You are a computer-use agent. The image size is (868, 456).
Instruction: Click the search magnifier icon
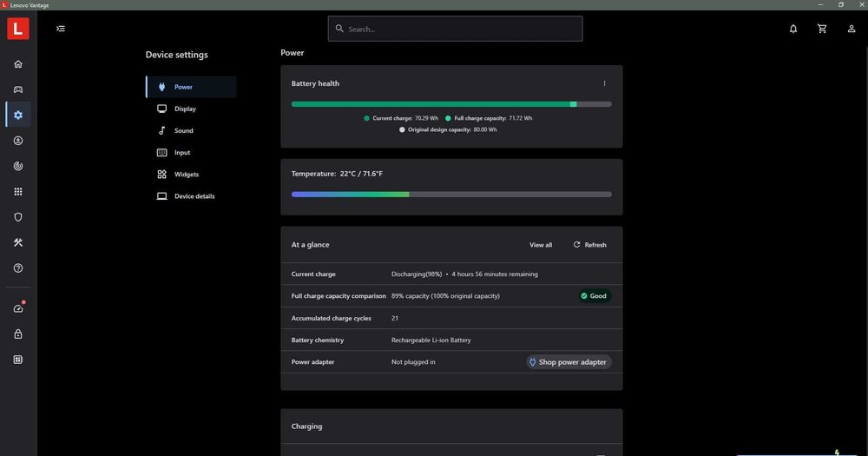[339, 29]
